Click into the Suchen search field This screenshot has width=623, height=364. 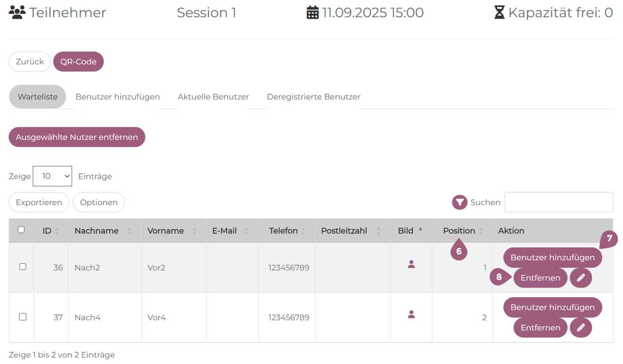[x=559, y=202]
